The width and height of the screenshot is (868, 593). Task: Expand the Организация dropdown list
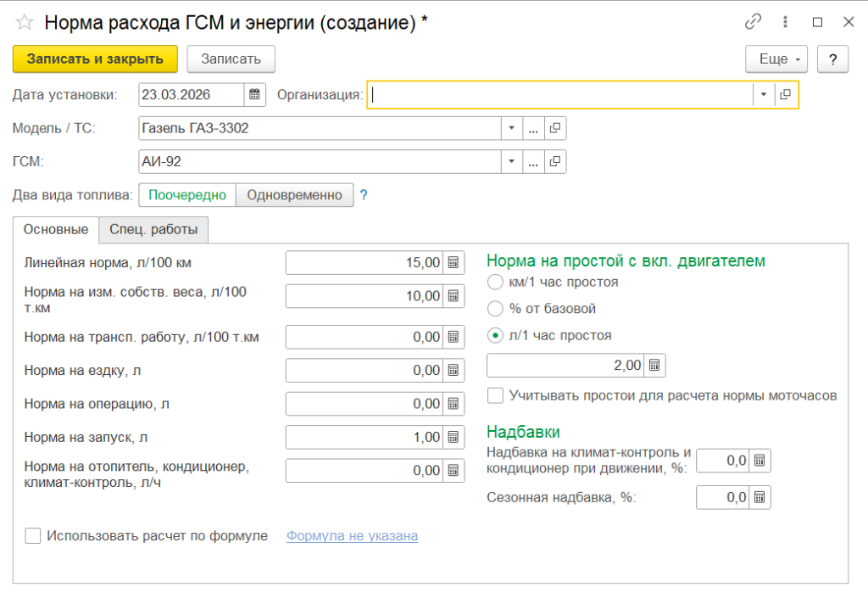[764, 95]
